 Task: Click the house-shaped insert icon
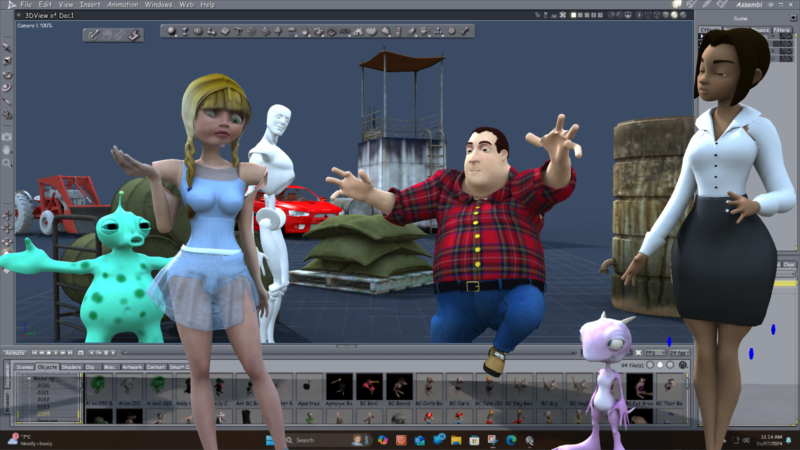358,32
